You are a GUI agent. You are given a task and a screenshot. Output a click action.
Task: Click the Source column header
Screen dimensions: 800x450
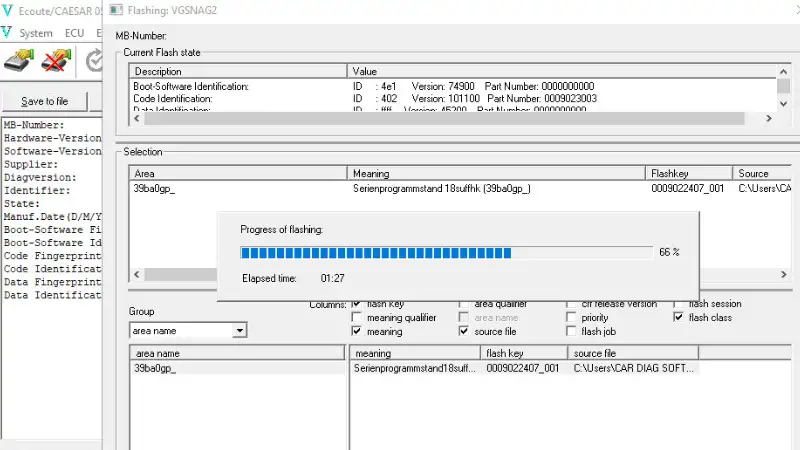(762, 173)
